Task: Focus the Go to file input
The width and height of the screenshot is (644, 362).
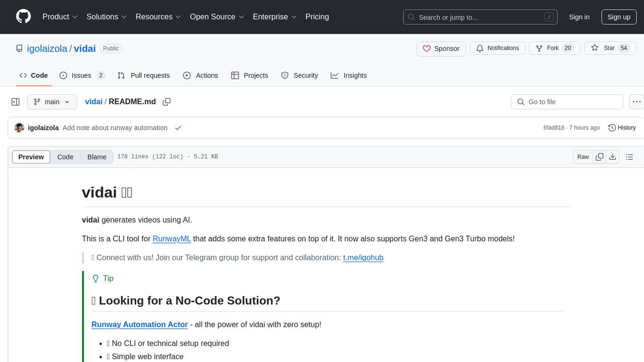Action: [x=567, y=102]
